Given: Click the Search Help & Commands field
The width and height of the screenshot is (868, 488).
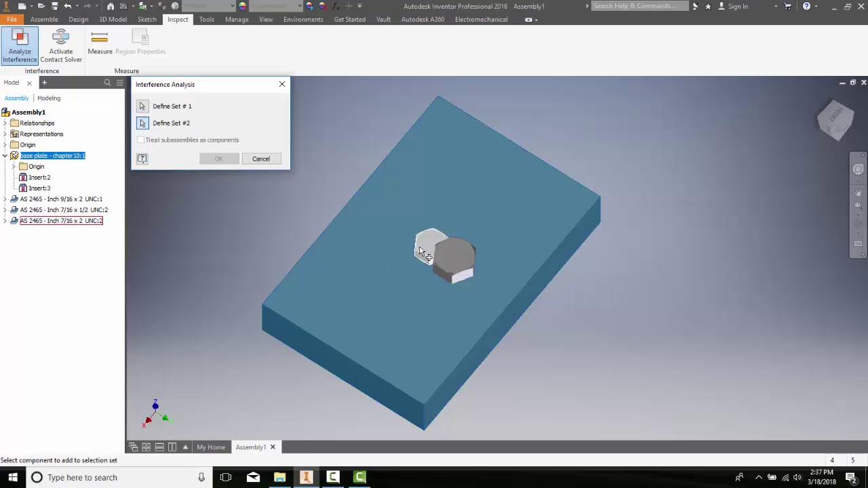Looking at the screenshot, I should tap(639, 6).
